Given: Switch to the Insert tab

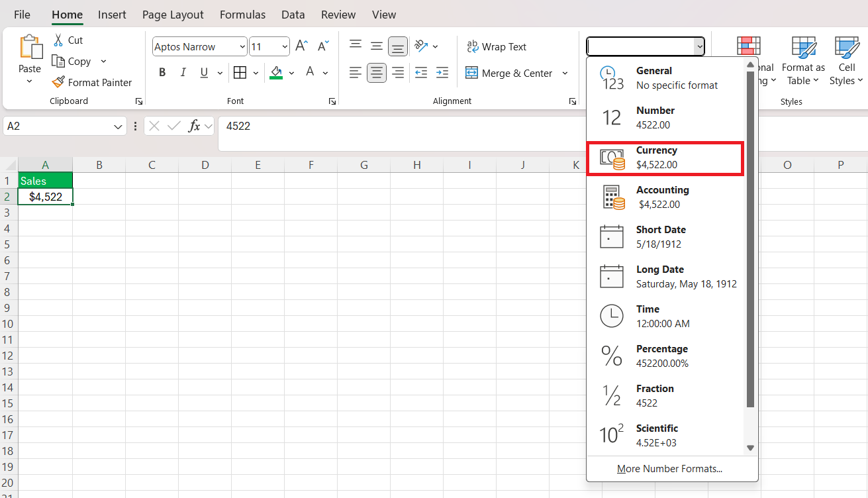Looking at the screenshot, I should [112, 15].
